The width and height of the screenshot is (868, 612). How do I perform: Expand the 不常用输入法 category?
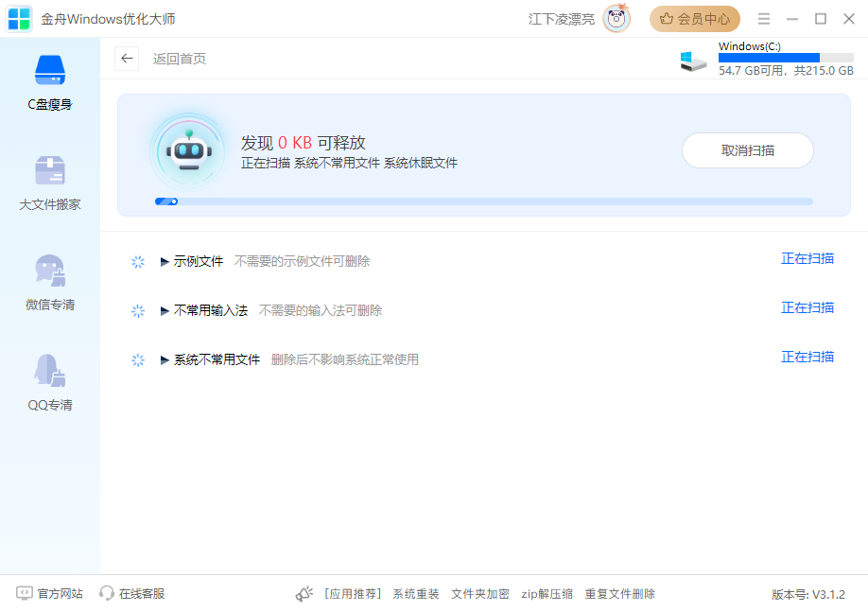[165, 310]
